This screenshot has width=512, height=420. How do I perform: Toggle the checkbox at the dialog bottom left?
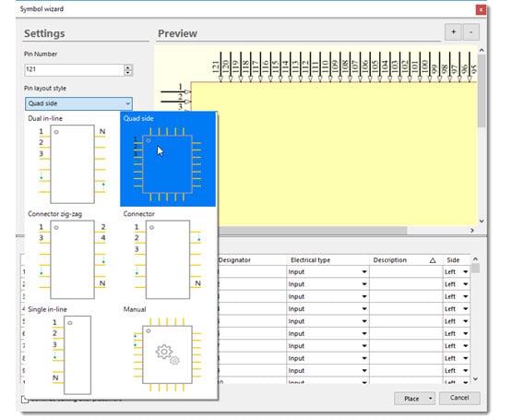[25, 400]
